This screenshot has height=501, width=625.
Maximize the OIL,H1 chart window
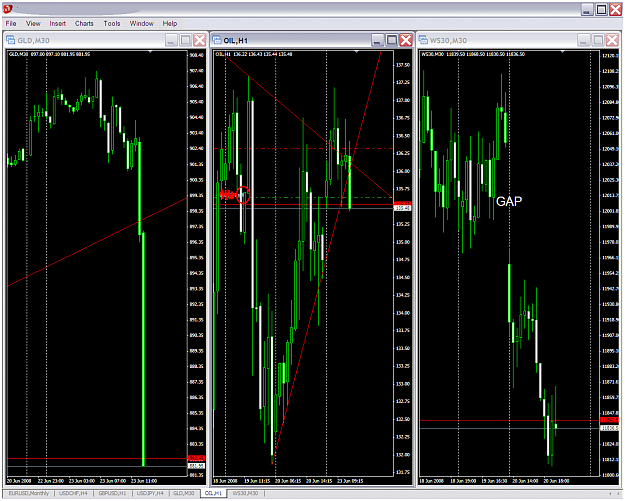[392, 40]
